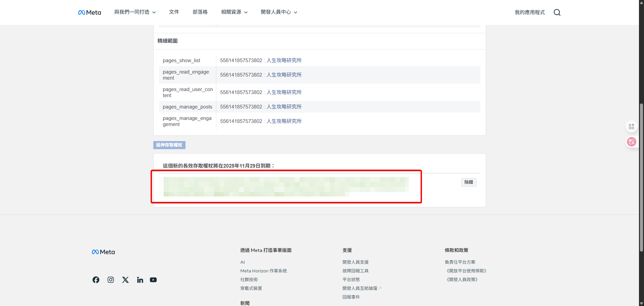Click the Meta logo in the footer

pos(103,252)
